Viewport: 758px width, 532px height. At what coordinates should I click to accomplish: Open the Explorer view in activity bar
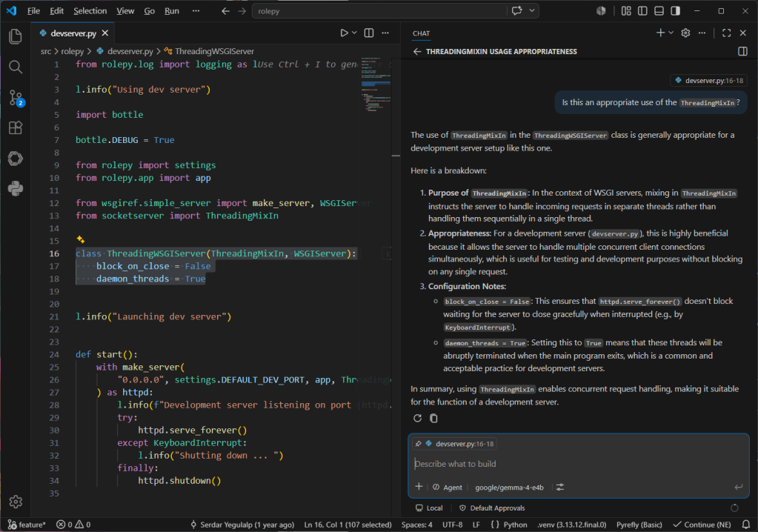[16, 36]
